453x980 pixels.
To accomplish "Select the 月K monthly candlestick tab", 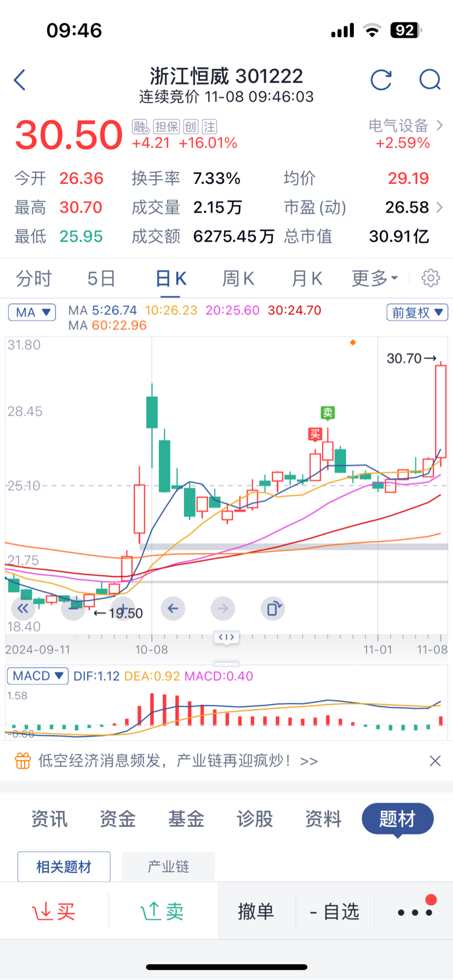I will click(307, 278).
